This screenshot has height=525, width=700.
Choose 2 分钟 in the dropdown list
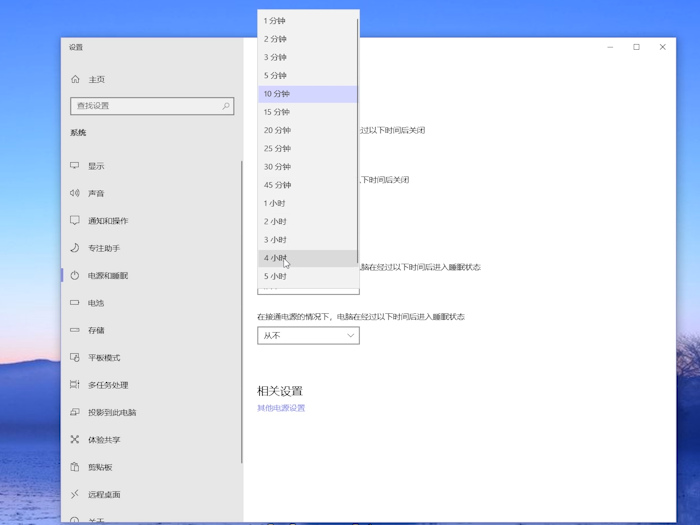(308, 39)
